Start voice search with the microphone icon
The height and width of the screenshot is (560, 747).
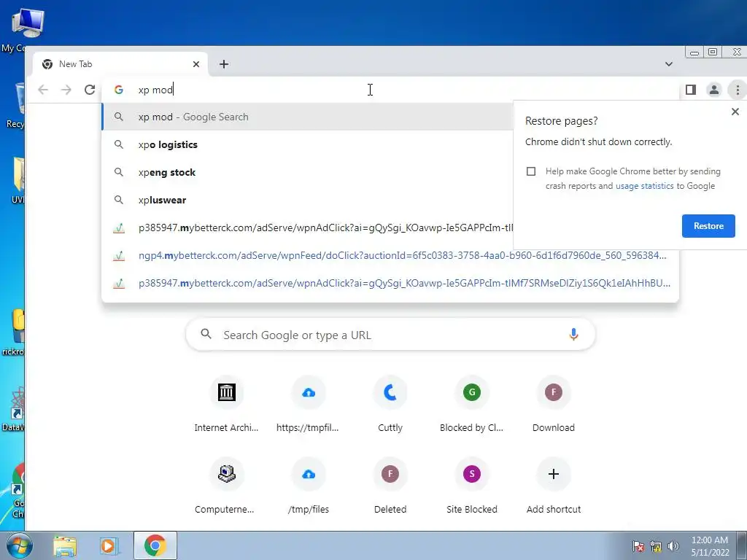click(573, 335)
